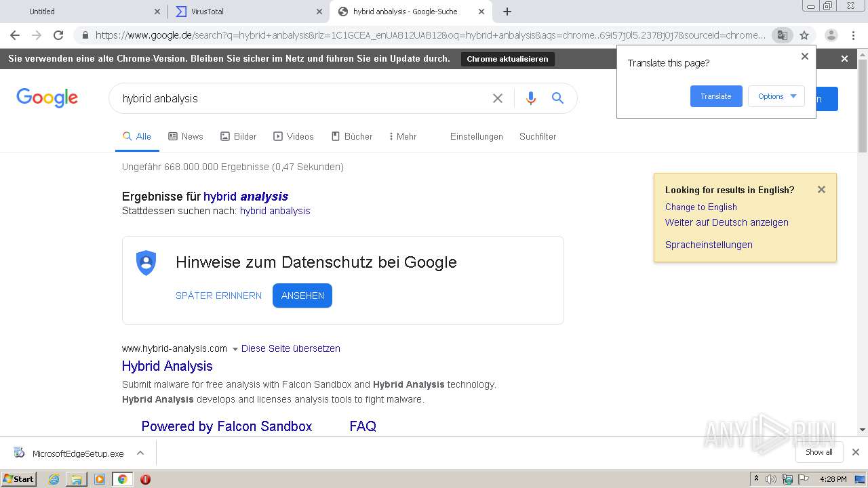Click SPÄTER ERINNERN
Image resolution: width=868 pixels, height=488 pixels.
(218, 296)
